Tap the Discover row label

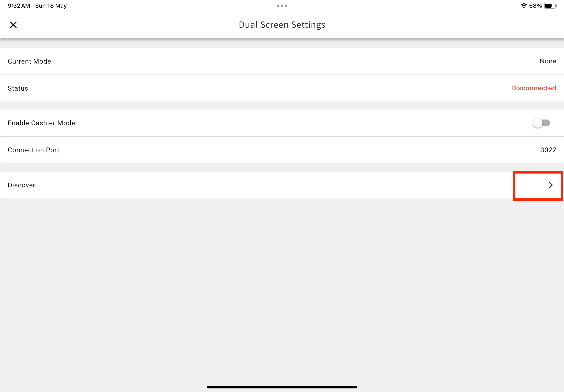(x=22, y=185)
